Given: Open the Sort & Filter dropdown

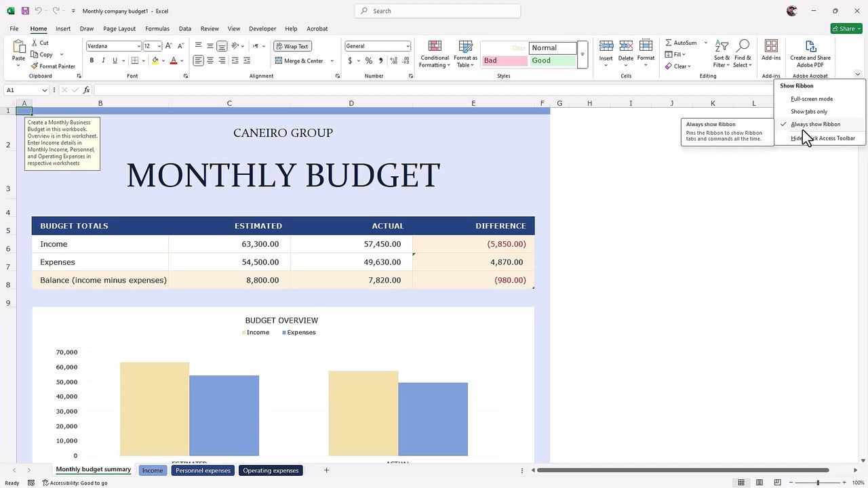Looking at the screenshot, I should 722,54.
